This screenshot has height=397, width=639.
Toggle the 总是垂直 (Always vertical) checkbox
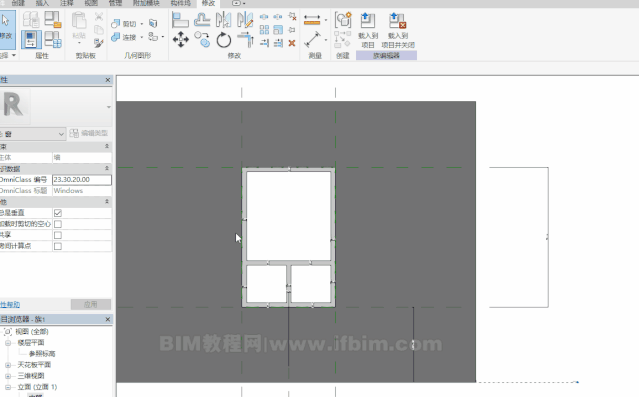pyautogui.click(x=58, y=213)
